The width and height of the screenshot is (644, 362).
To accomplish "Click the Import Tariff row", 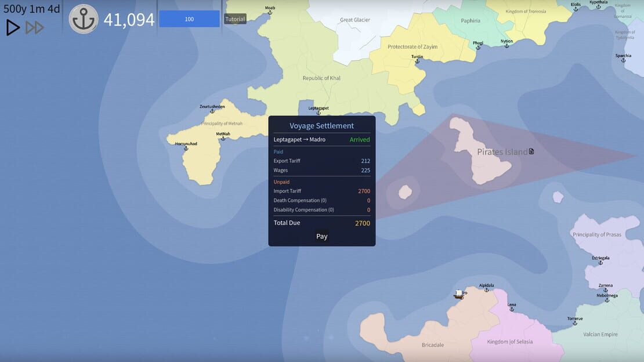I will tap(321, 191).
